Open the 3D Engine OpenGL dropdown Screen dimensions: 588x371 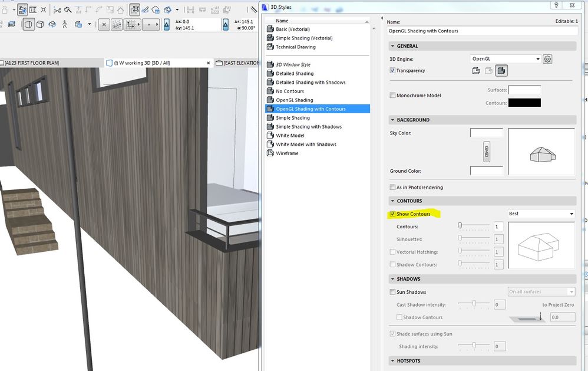[x=506, y=59]
